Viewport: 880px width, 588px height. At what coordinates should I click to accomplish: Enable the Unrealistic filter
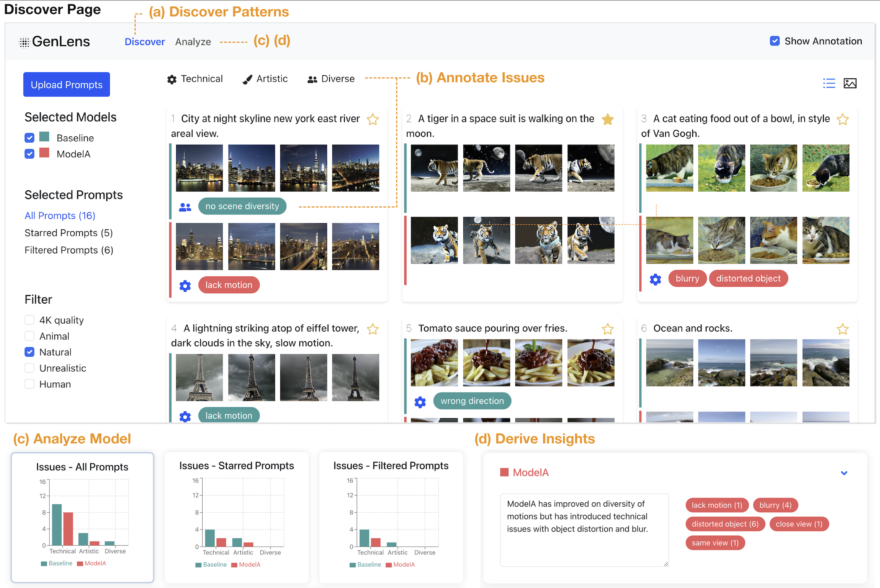pyautogui.click(x=29, y=368)
